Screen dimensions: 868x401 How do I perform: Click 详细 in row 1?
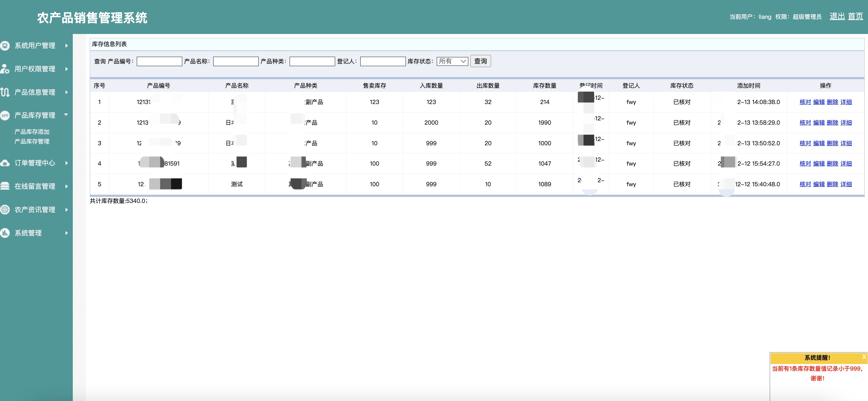(846, 102)
